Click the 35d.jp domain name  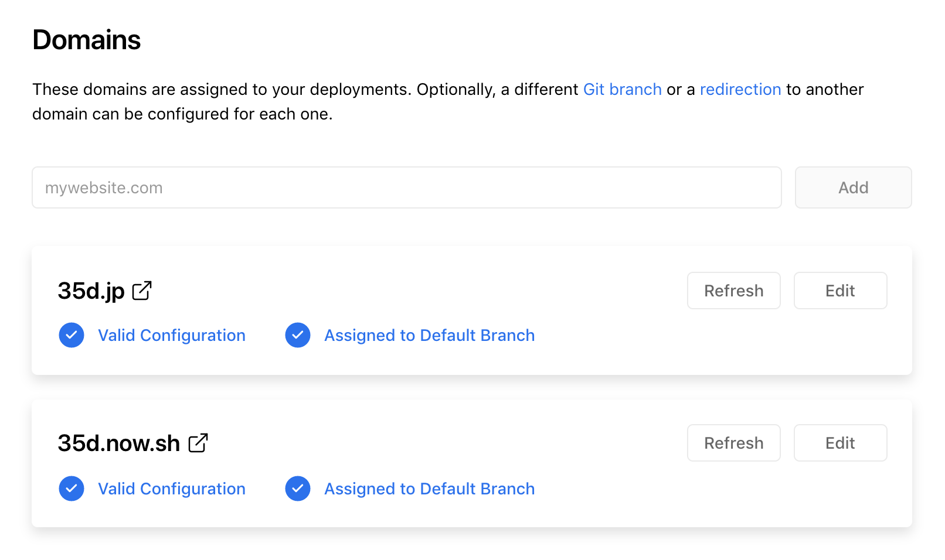pos(91,291)
